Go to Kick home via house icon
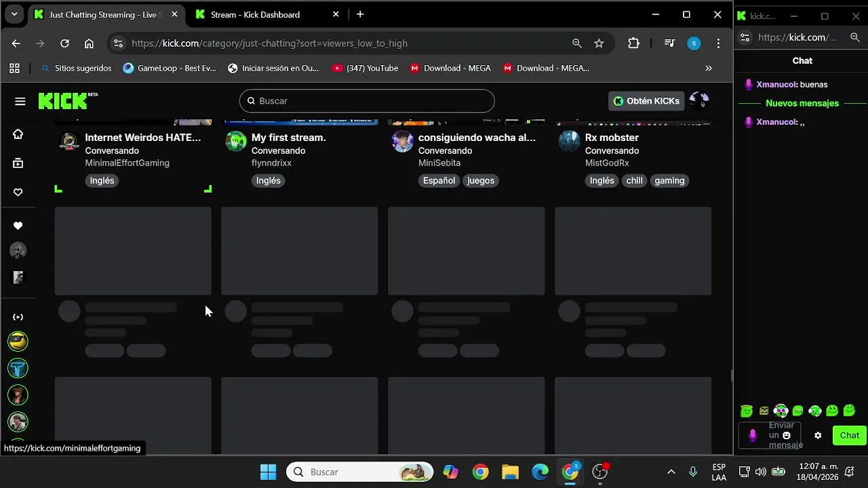The width and height of the screenshot is (868, 488). tap(18, 134)
